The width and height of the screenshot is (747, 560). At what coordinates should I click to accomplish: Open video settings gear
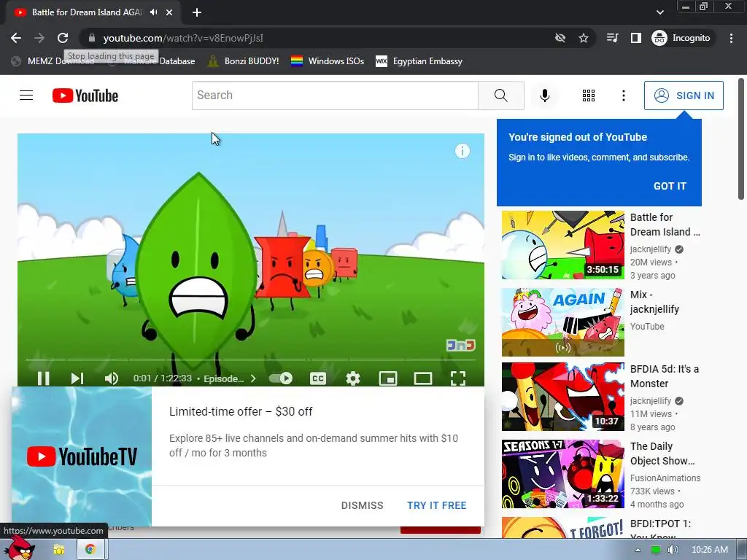tap(353, 378)
